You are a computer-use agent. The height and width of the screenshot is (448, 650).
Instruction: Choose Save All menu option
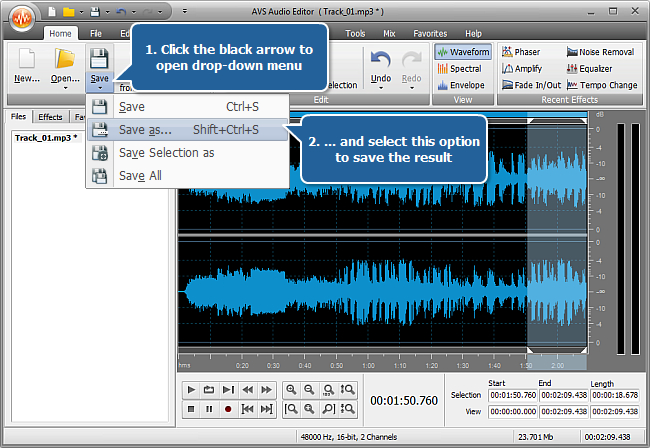click(187, 176)
